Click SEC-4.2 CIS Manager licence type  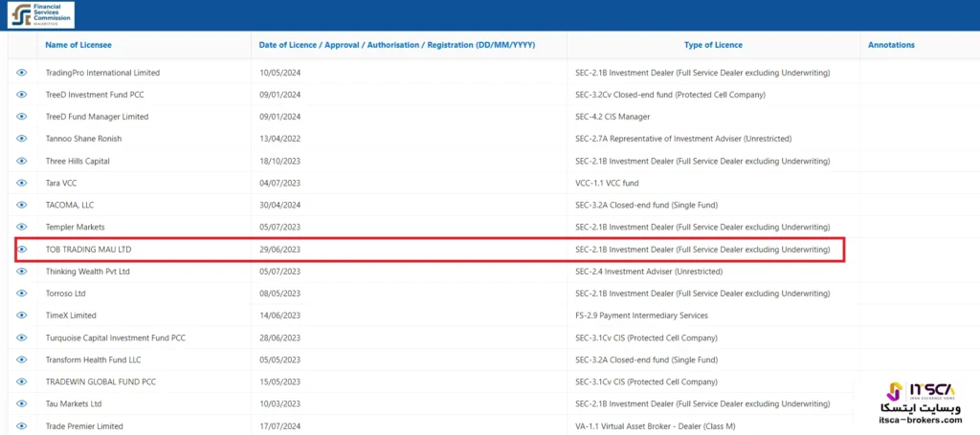(612, 117)
